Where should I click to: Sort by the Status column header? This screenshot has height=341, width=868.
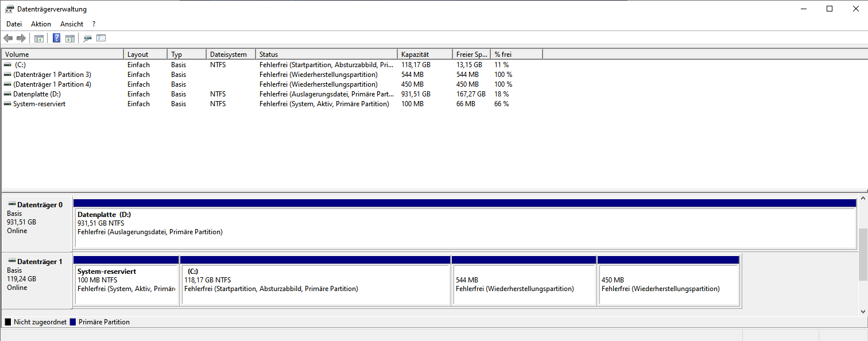tap(327, 55)
